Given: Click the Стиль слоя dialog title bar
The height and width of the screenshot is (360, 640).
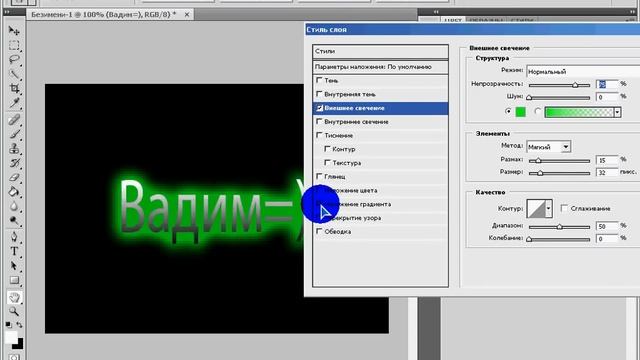Looking at the screenshot, I should [x=473, y=29].
